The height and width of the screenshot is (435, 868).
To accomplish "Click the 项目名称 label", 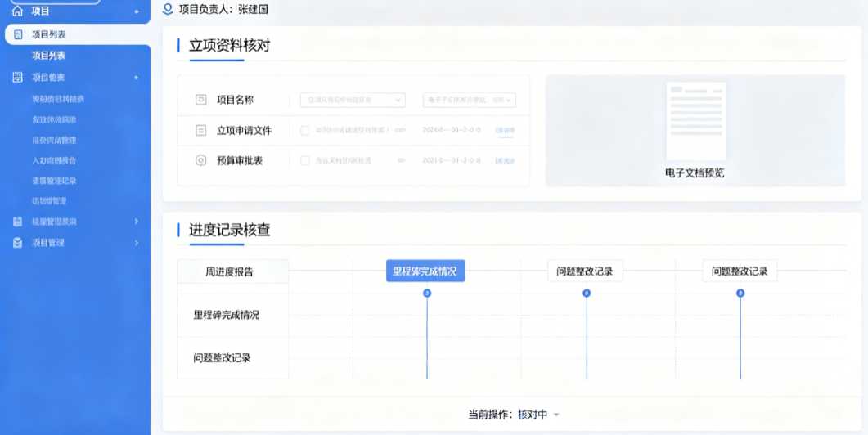I will click(236, 100).
